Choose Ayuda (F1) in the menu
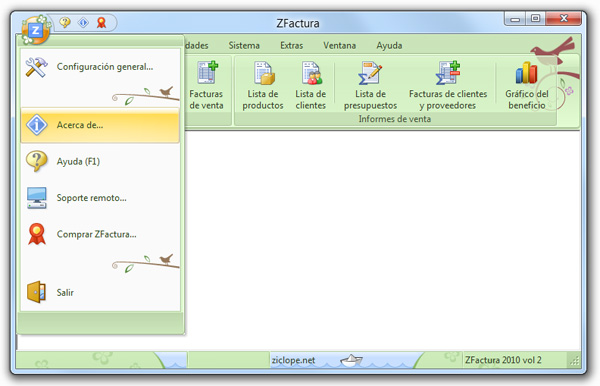 [100, 161]
